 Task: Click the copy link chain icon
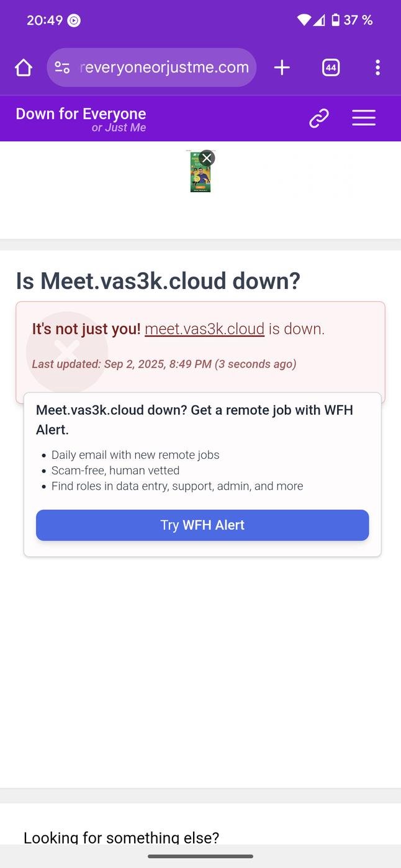(318, 118)
